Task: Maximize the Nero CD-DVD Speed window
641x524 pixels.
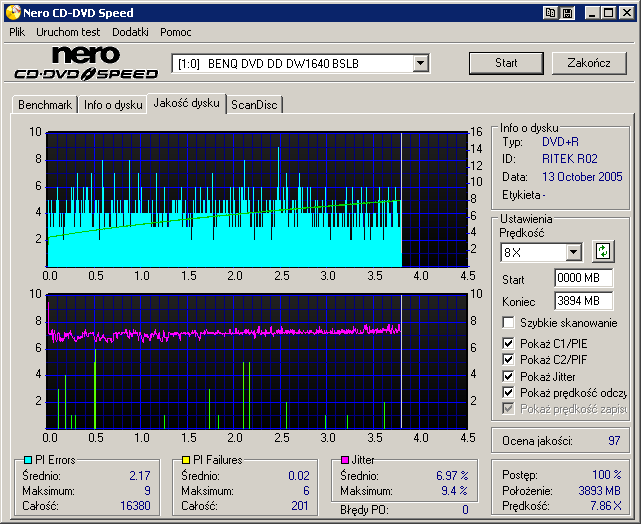Action: click(608, 13)
